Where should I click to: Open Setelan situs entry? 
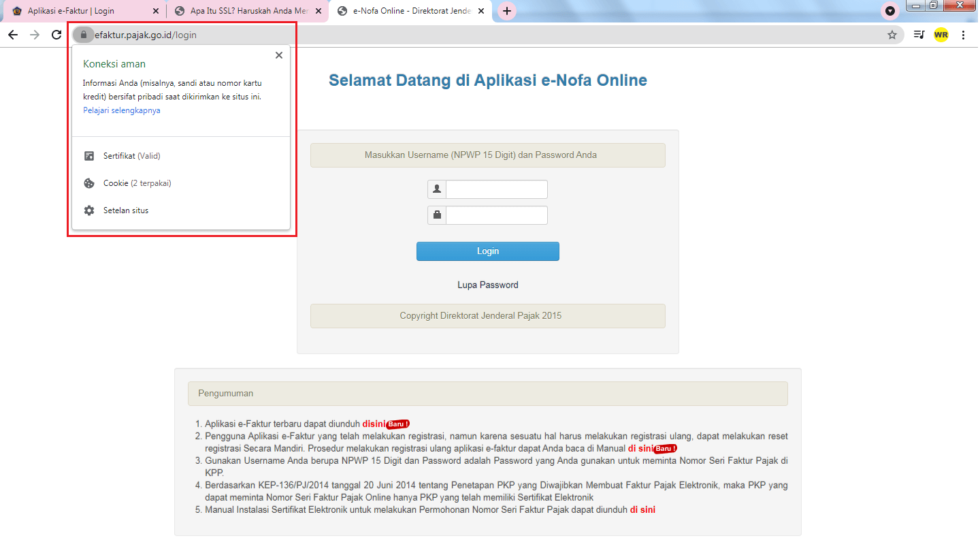coord(181,210)
